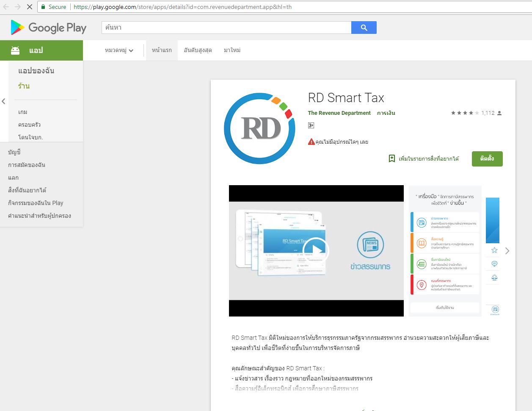Open the app features screenshot thumbnail
This screenshot has width=532, height=411.
445,251
